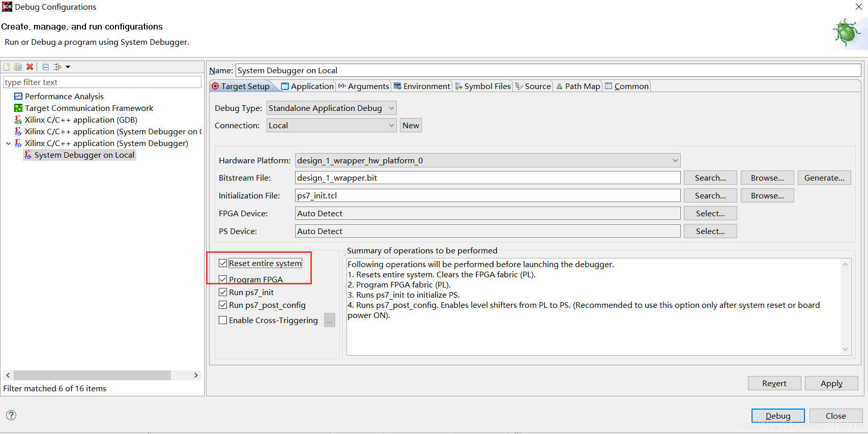Click Browse for Initialization File
868x434 pixels.
click(x=767, y=195)
